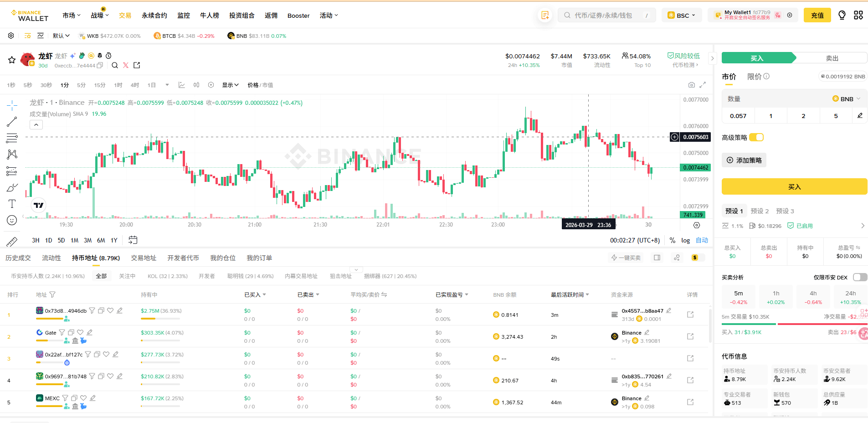Expand chart to fullscreen
This screenshot has height=423, width=868.
tap(703, 85)
